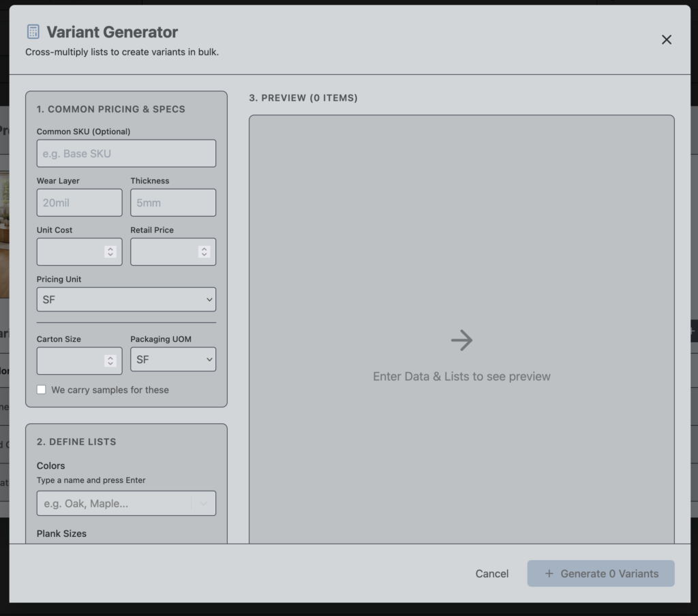Viewport: 698px width, 616px height.
Task: Click the plus icon on Generate button
Action: [549, 574]
